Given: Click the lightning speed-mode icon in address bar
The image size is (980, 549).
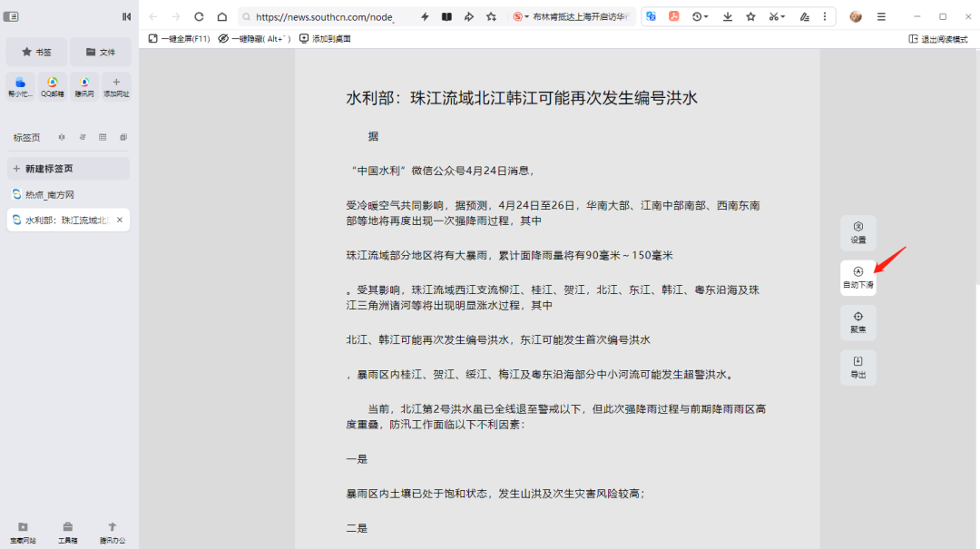Looking at the screenshot, I should coord(425,17).
